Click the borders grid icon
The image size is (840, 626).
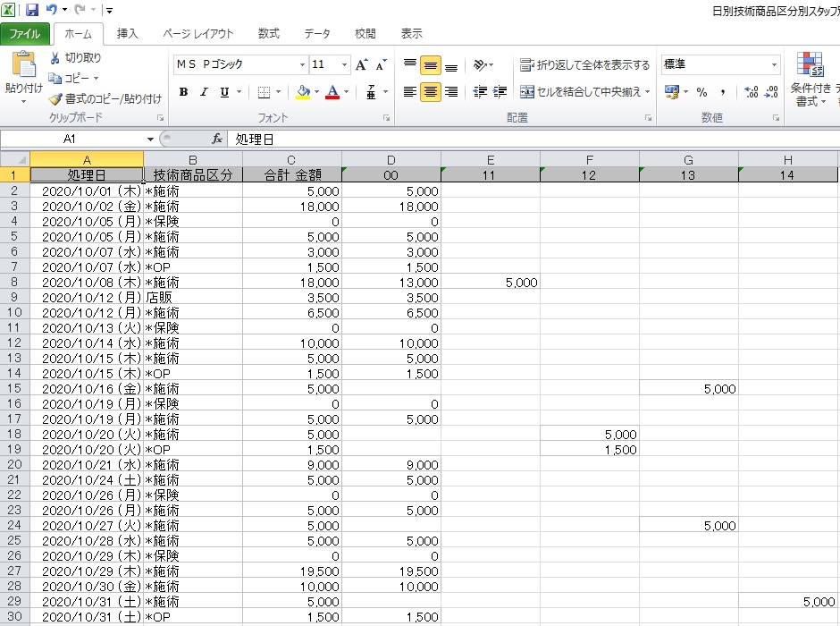coord(264,92)
